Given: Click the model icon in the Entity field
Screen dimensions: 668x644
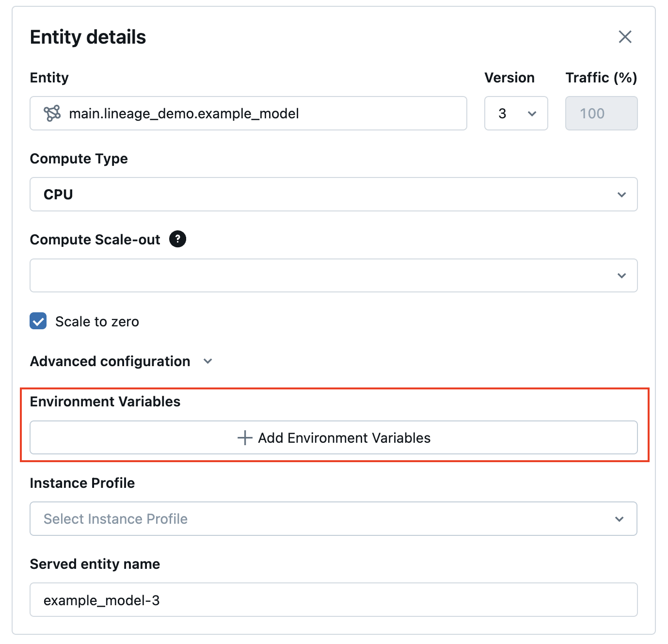Looking at the screenshot, I should pyautogui.click(x=52, y=113).
